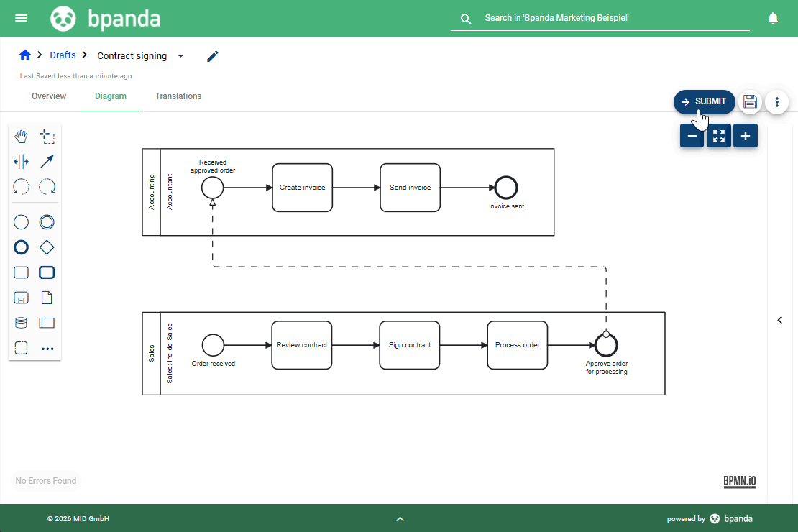Open the BPMN.iO logo link
Image resolution: width=798 pixels, height=532 pixels.
(x=740, y=481)
